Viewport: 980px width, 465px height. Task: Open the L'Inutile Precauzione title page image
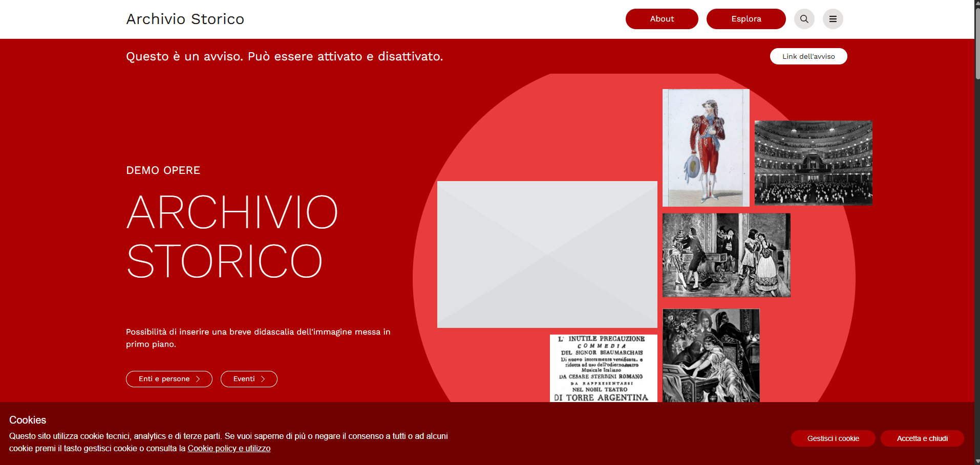[603, 368]
